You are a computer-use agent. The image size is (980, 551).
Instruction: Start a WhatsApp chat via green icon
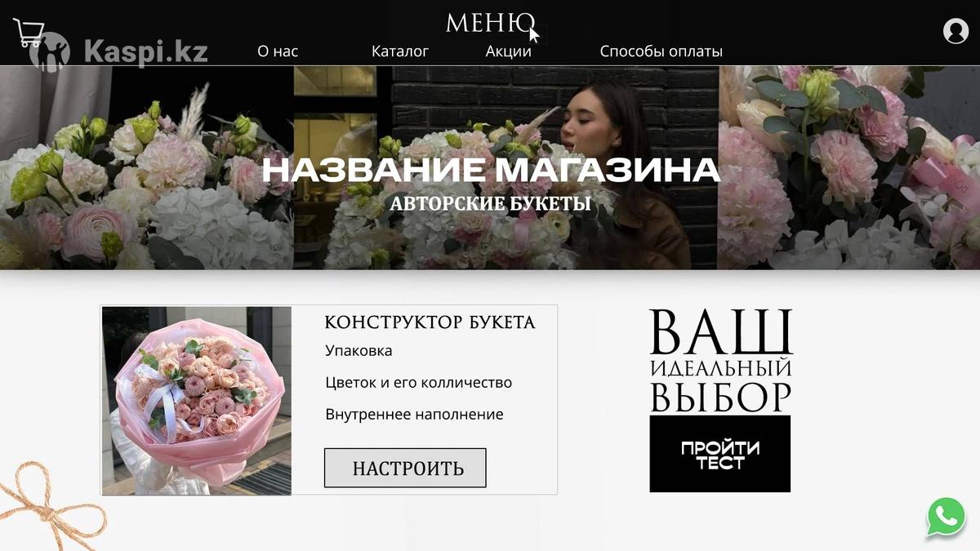947,517
